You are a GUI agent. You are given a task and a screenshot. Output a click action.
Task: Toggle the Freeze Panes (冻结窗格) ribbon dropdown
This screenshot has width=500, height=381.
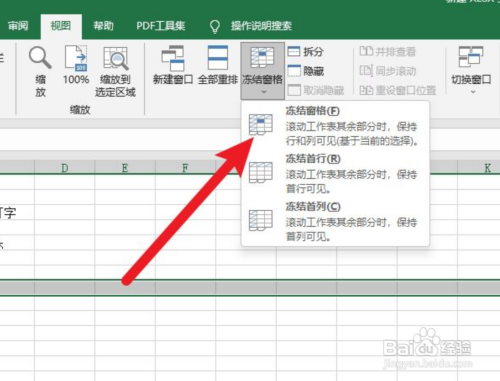click(x=263, y=71)
